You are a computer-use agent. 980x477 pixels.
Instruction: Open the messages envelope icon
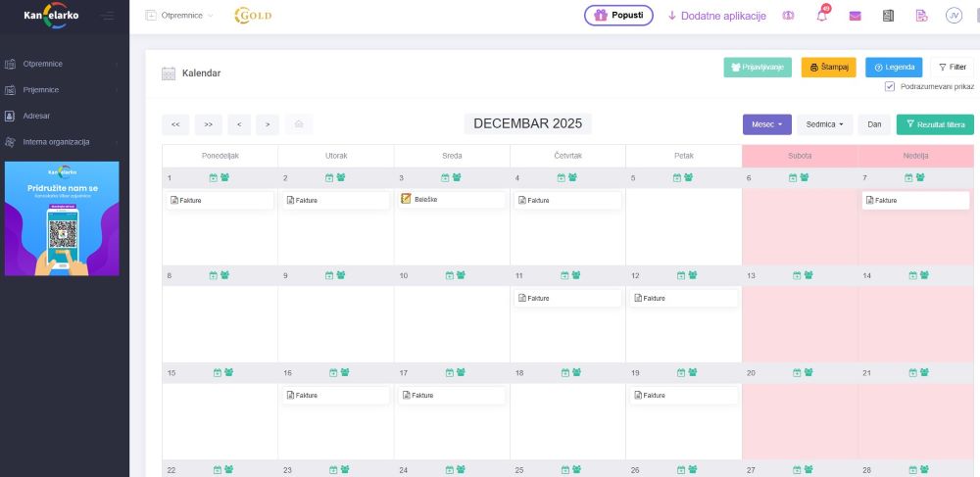coord(855,16)
